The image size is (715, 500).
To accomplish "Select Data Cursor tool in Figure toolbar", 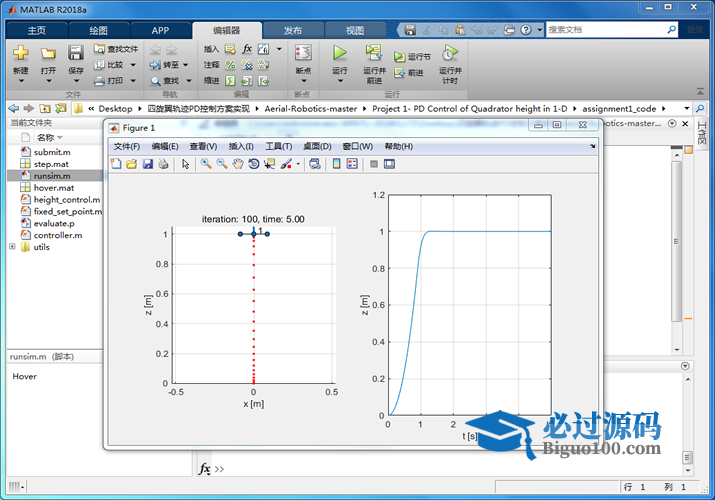I will tap(269, 164).
